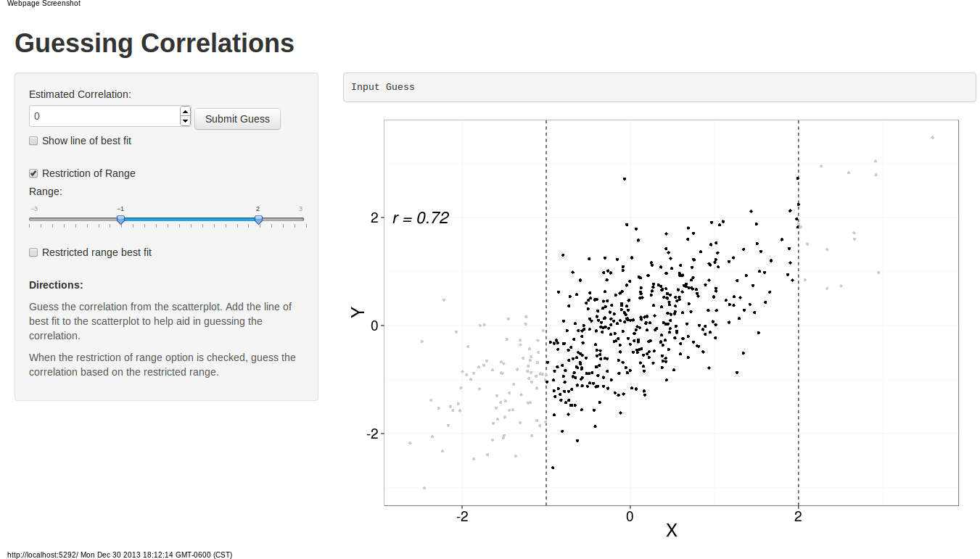Click the Directions heading text
Viewport: 980px width, 559px height.
56,285
